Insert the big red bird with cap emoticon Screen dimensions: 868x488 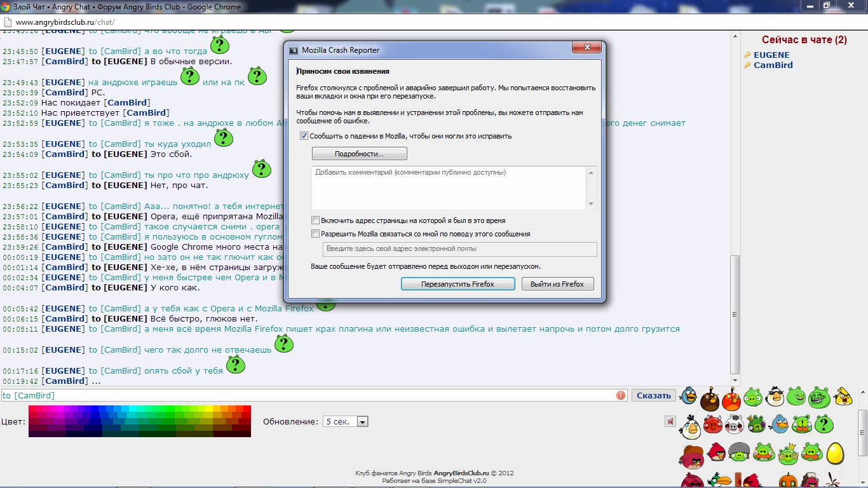(x=691, y=456)
